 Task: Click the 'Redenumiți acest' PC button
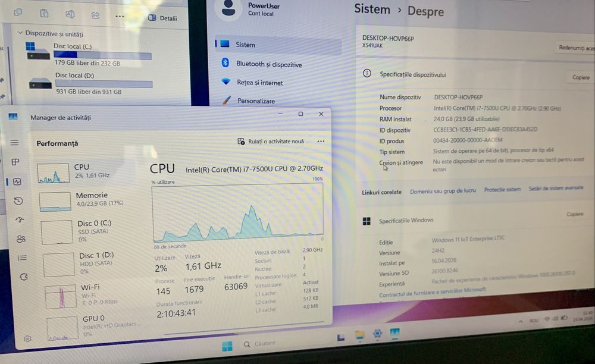(x=577, y=48)
